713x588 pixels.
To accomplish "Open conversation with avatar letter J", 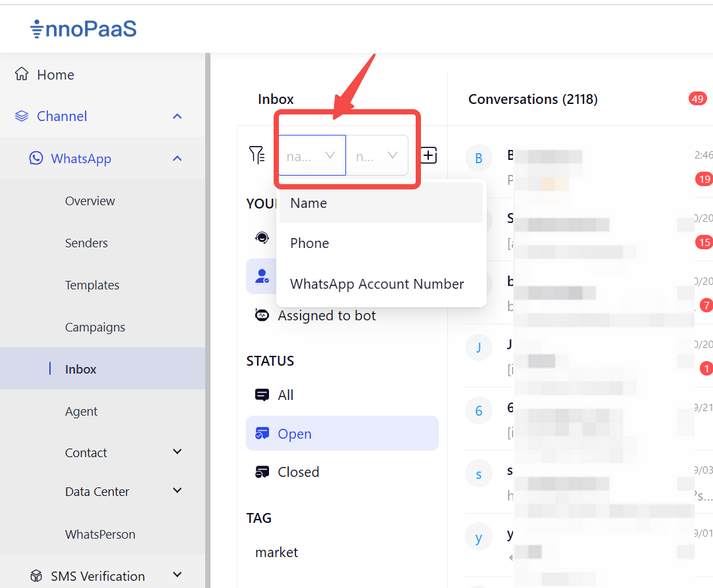I will 478,348.
